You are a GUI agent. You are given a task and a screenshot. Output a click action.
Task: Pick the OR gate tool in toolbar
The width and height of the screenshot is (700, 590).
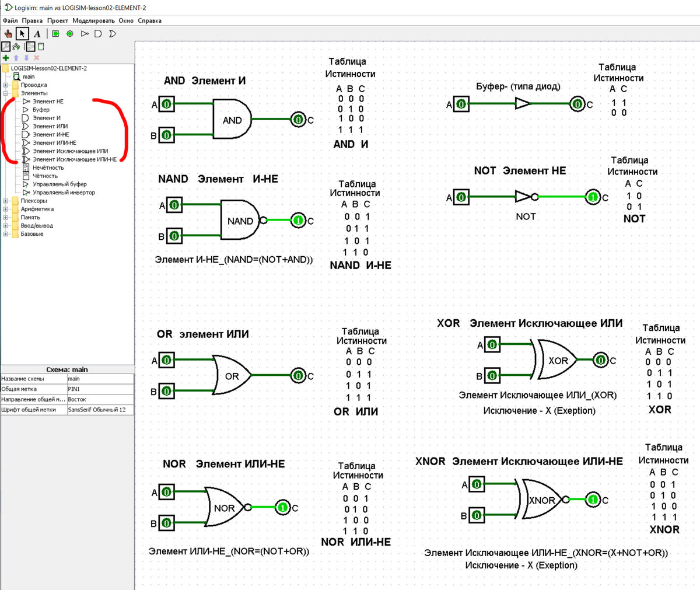tap(113, 34)
